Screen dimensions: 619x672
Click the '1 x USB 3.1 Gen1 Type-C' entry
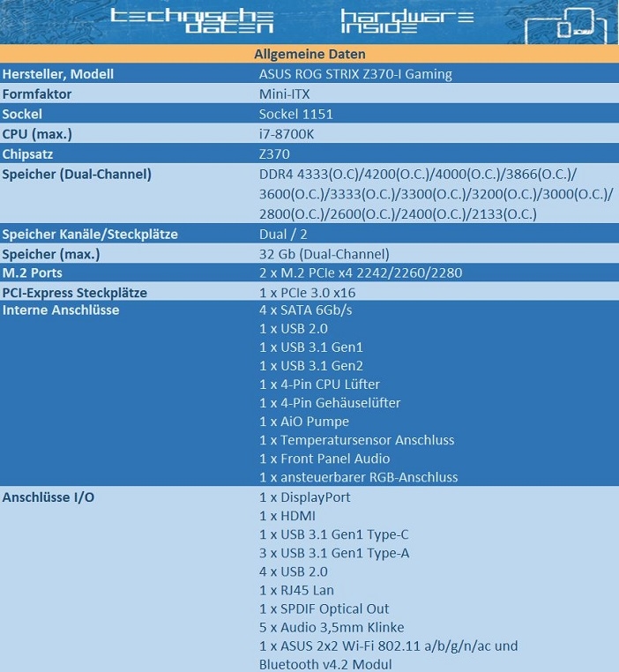click(333, 534)
